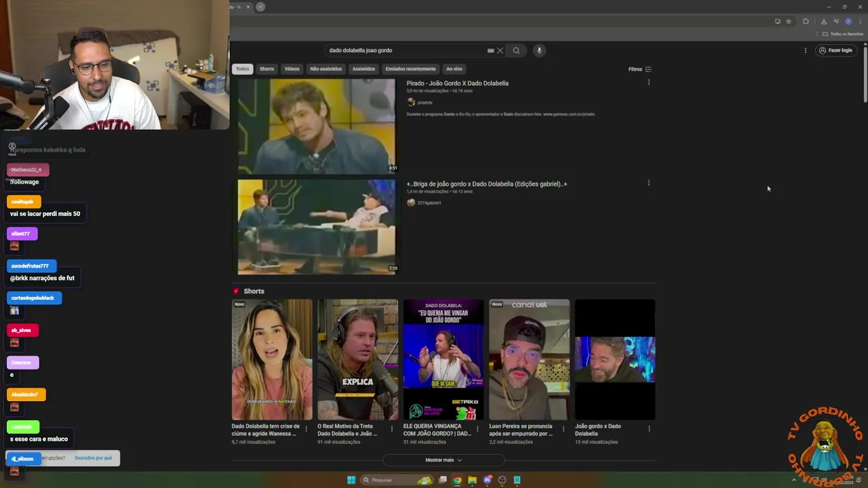
Task: Open the canal uol short thumbnail
Action: pos(529,360)
